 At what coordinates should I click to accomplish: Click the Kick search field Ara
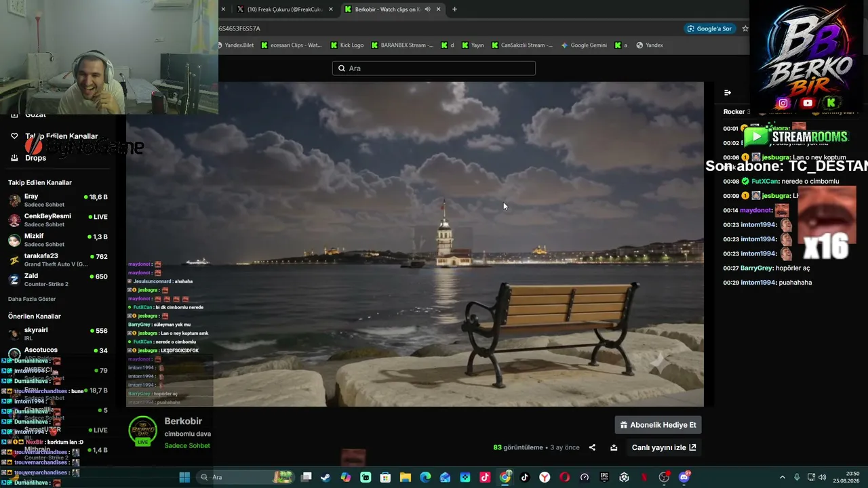[434, 68]
